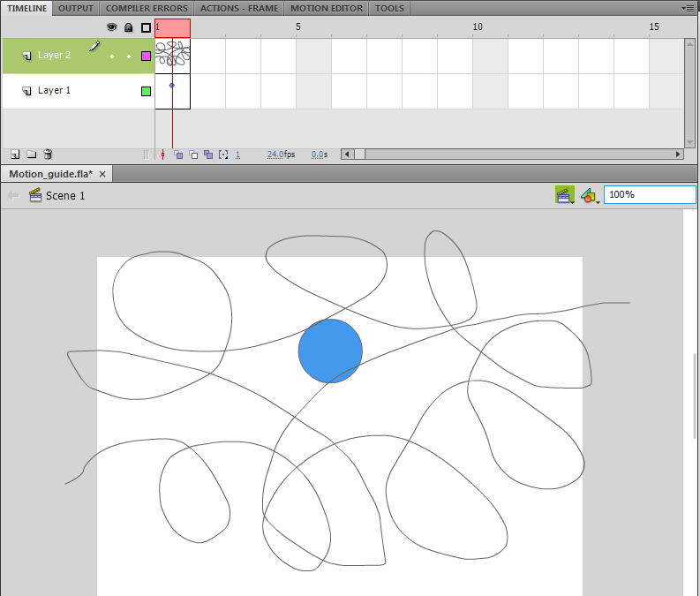
Task: Toggle Layer 1 green outline square
Action: pyautogui.click(x=146, y=91)
